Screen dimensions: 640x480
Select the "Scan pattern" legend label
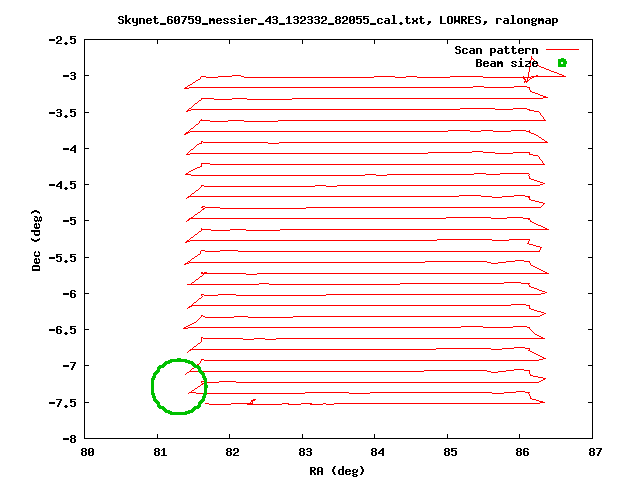(x=496, y=50)
